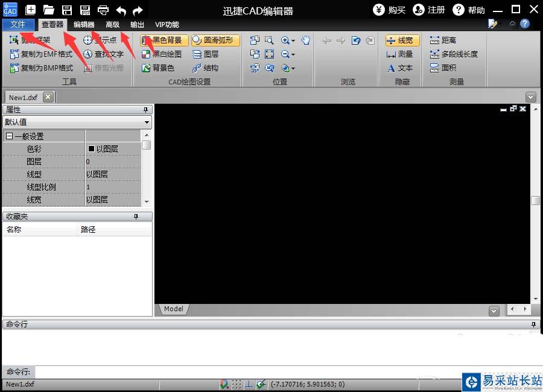Click the 帮助 help button
The height and width of the screenshot is (392, 543).
(x=469, y=10)
